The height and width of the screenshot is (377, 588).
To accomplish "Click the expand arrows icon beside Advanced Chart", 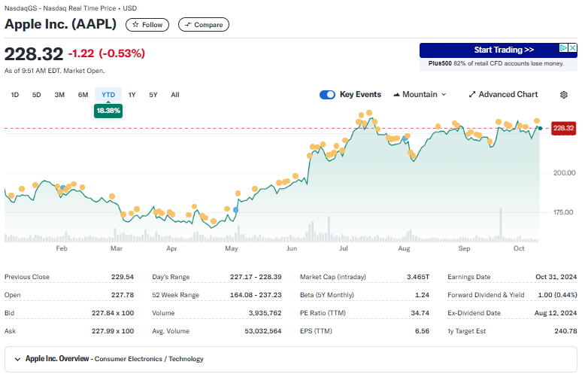I will (472, 95).
